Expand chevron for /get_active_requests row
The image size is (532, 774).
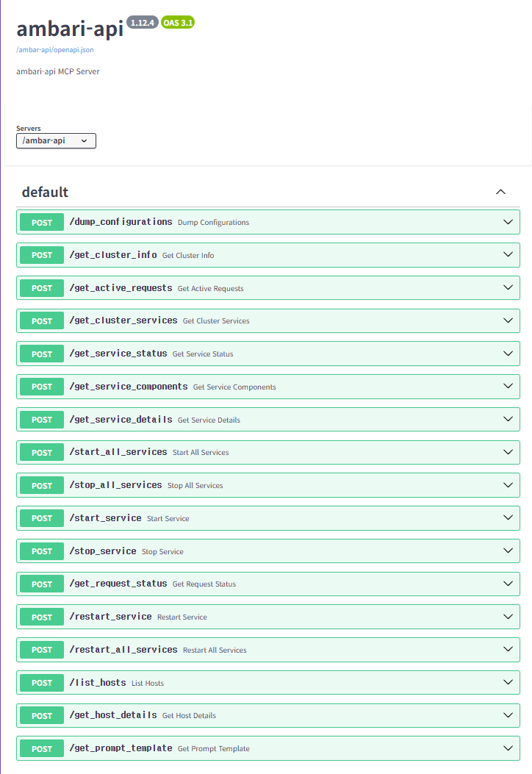pyautogui.click(x=508, y=288)
